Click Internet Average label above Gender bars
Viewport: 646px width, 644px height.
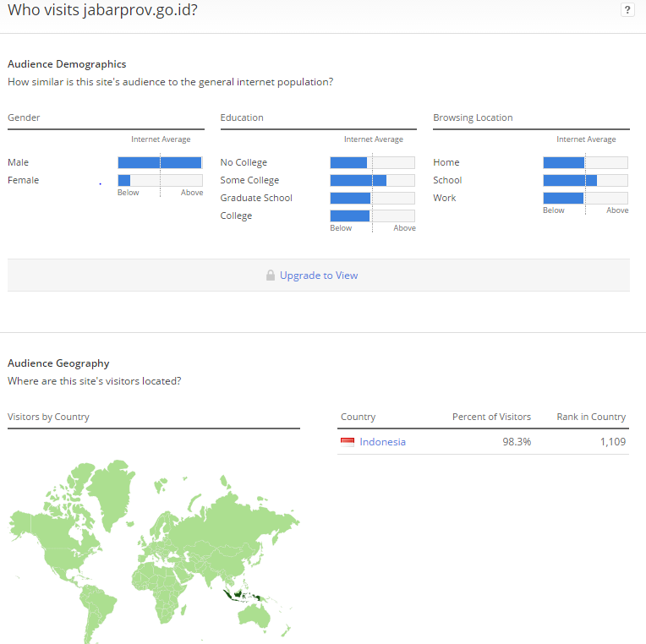pos(161,139)
